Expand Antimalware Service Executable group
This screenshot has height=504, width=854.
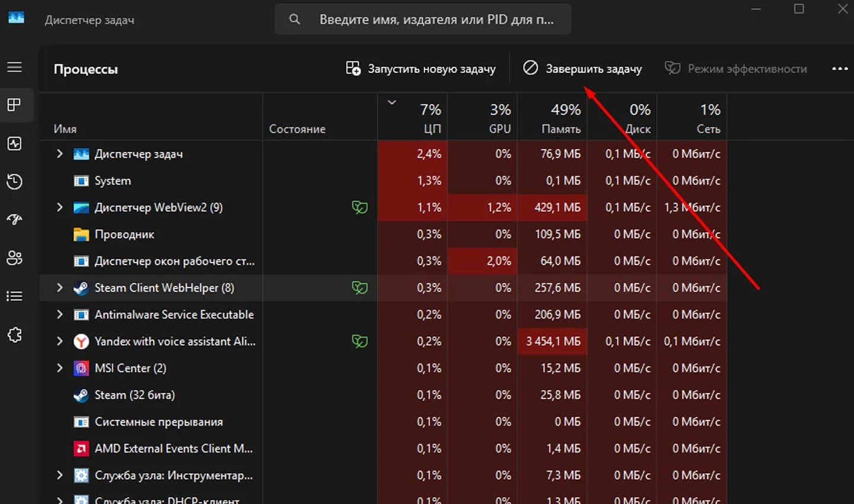pyautogui.click(x=59, y=314)
